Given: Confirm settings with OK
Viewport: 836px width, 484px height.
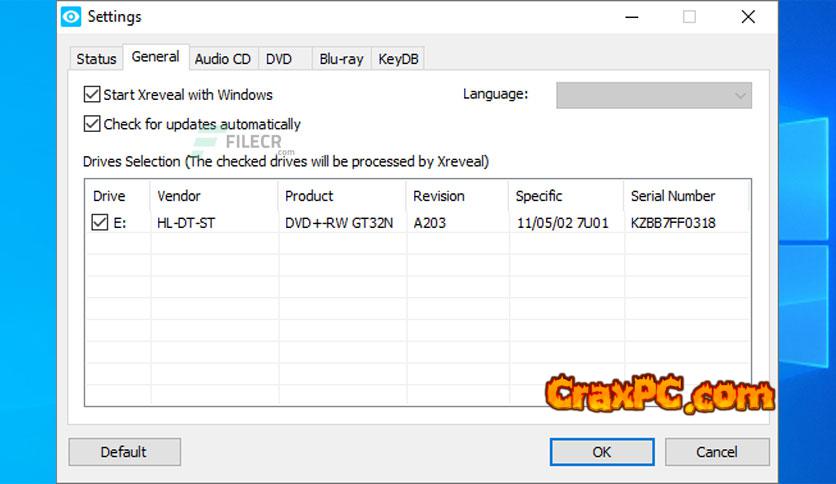Looking at the screenshot, I should (602, 452).
